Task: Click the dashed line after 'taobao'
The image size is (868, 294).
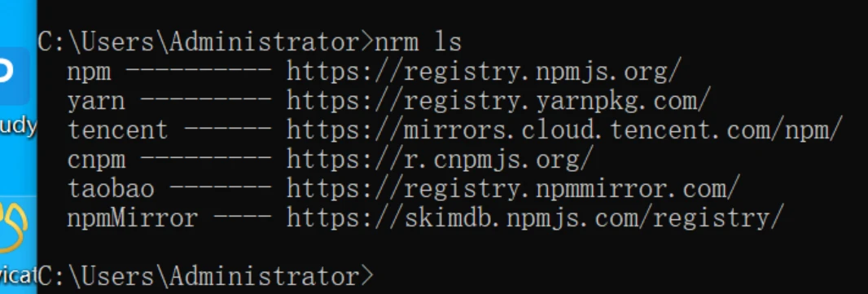Action: click(x=221, y=188)
